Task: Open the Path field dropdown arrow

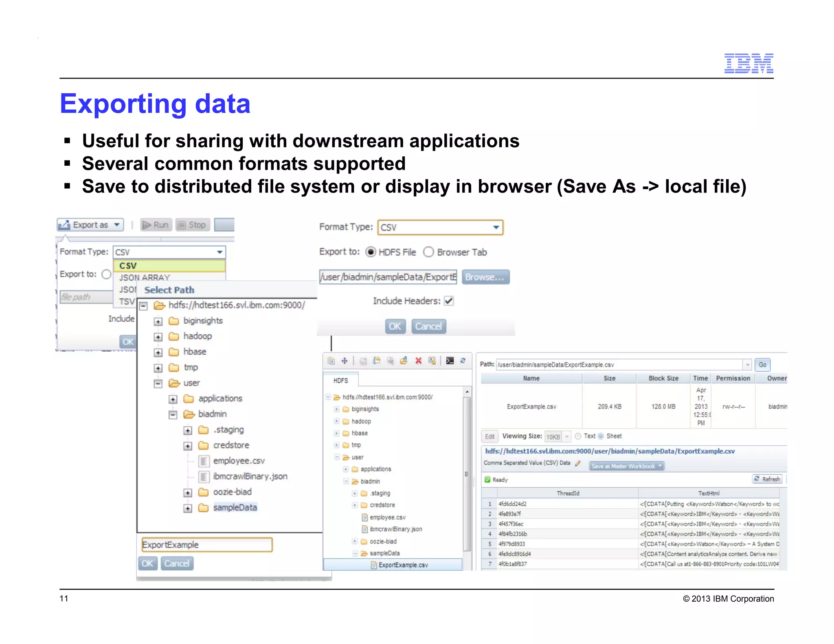Action: 747,365
